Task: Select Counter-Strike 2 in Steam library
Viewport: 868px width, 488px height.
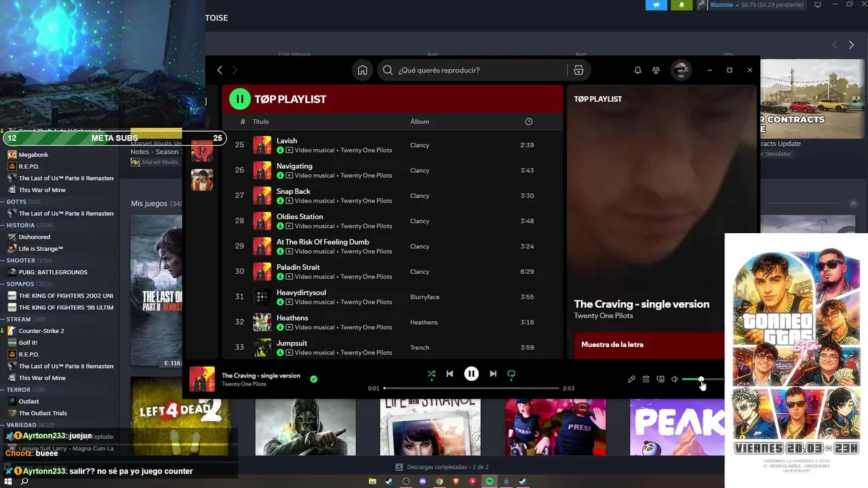Action: 41,331
